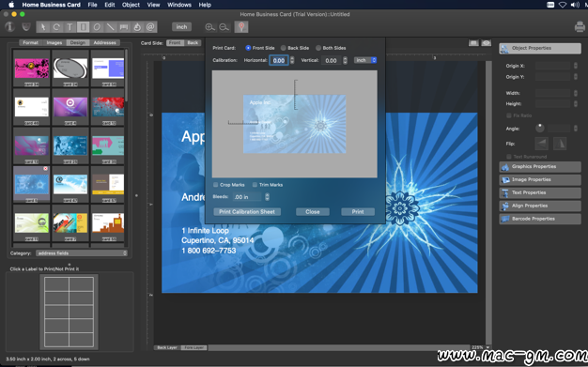Click the keyboard input icon in menu bar
Image resolution: width=588 pixels, height=367 pixels.
pyautogui.click(x=550, y=5)
